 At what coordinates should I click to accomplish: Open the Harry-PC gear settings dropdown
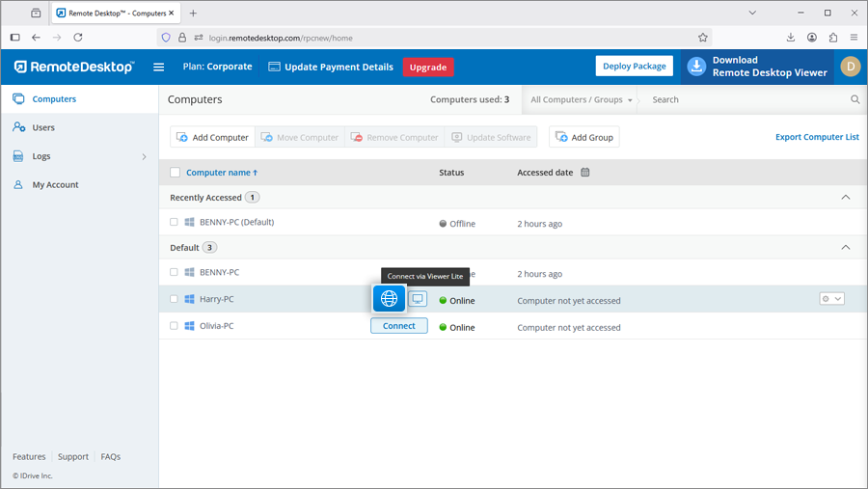(831, 299)
